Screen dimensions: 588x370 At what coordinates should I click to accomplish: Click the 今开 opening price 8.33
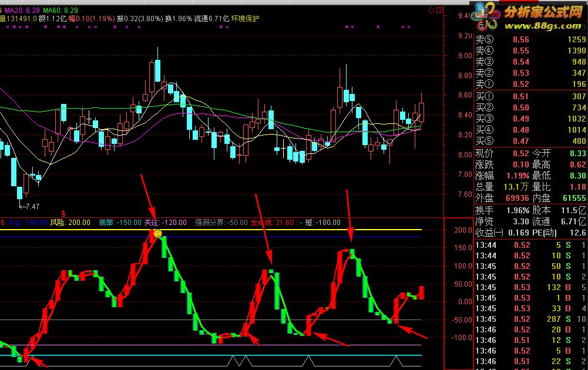(x=578, y=153)
